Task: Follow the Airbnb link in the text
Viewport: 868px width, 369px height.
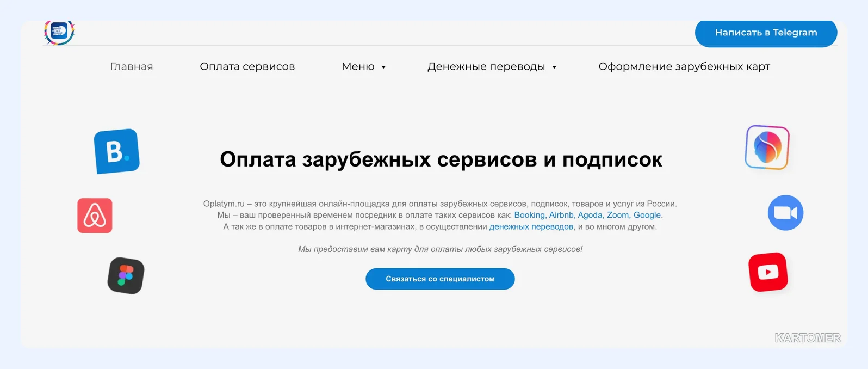Action: tap(561, 215)
